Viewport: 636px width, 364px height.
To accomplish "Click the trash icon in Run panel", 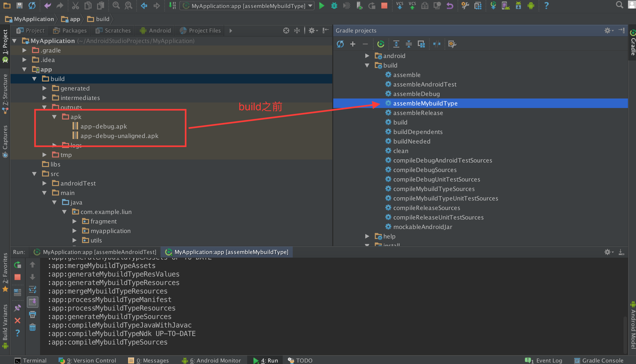I will pyautogui.click(x=33, y=327).
